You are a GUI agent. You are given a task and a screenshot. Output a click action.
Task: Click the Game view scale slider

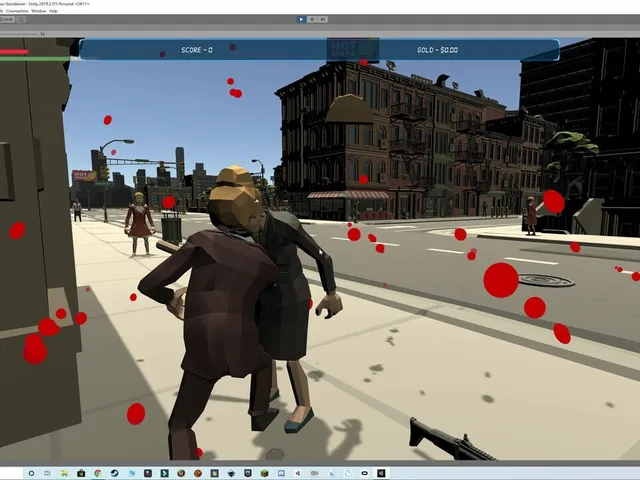coord(20,34)
